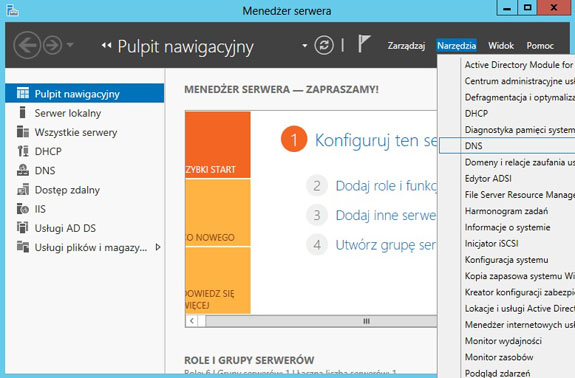Select the Szybki start tile
The height and width of the screenshot is (378, 575).
[x=218, y=145]
